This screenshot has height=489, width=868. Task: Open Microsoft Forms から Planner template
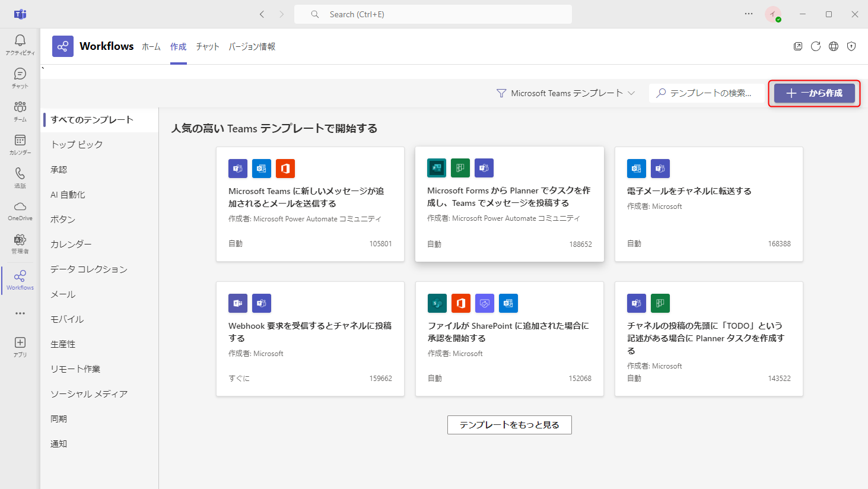click(x=510, y=204)
